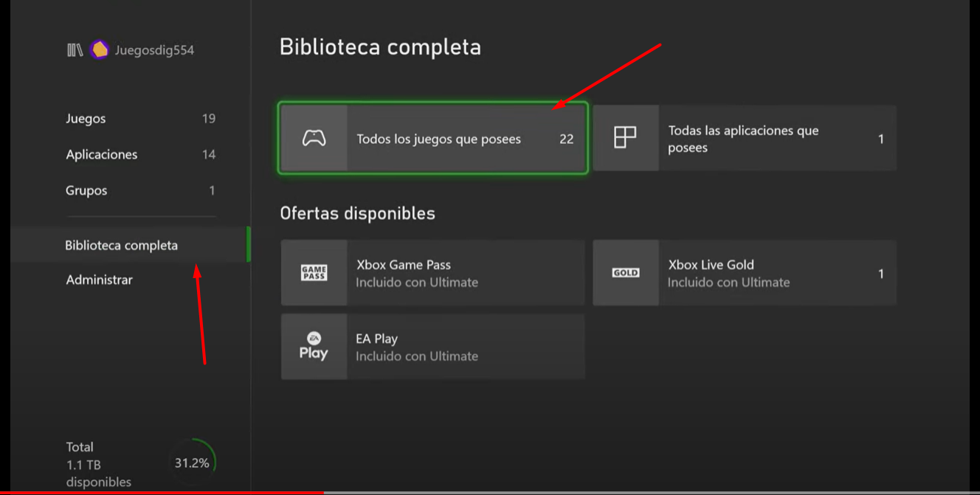Viewport: 980px width, 495px height.
Task: Click the video progress bar along the bottom edge
Action: (x=490, y=492)
